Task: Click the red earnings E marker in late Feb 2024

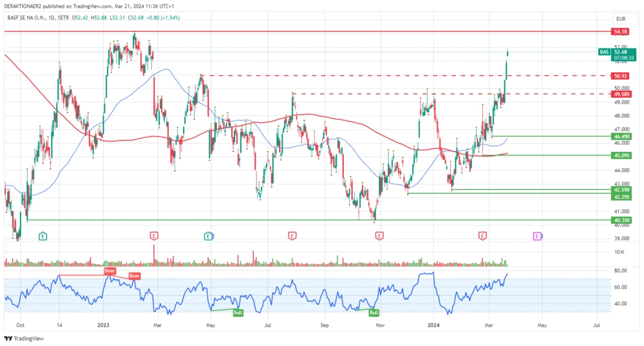Action: [x=482, y=236]
